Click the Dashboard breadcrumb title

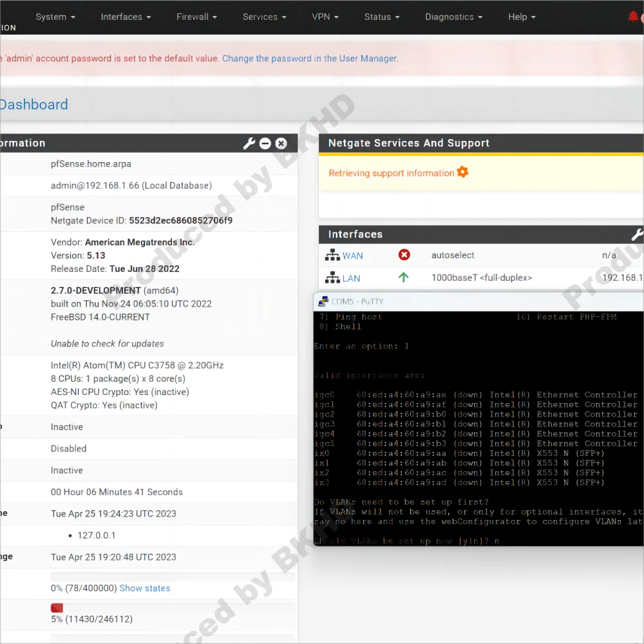point(33,104)
